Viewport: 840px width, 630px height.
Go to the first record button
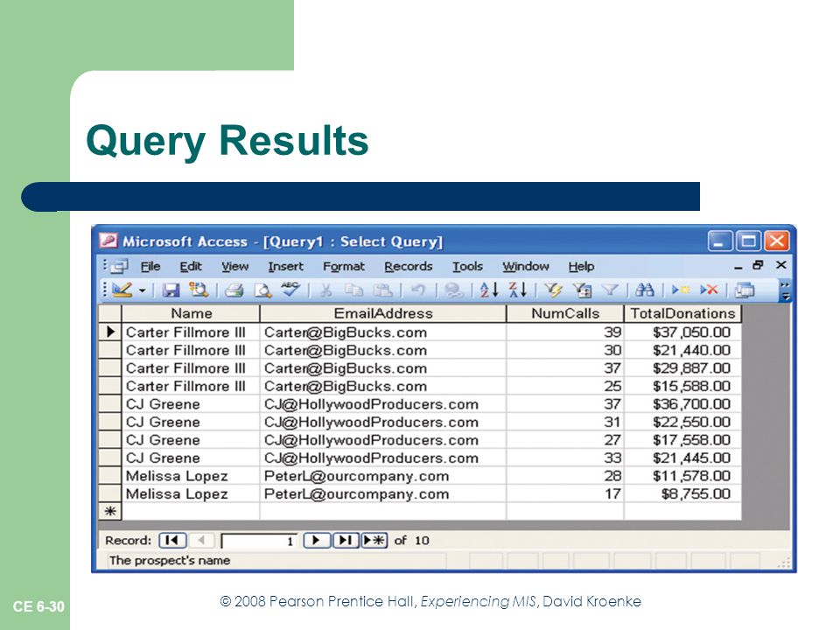(x=172, y=540)
